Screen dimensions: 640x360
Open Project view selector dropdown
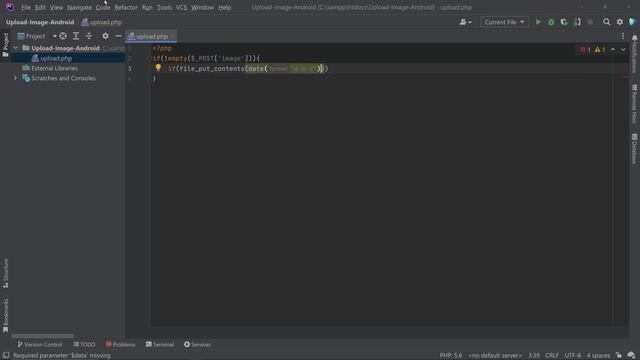(37, 36)
